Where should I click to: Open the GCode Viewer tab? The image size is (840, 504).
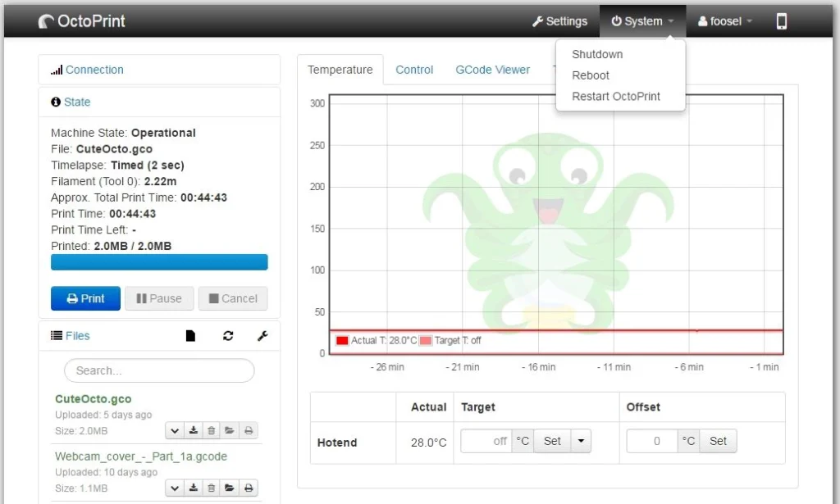pos(492,70)
